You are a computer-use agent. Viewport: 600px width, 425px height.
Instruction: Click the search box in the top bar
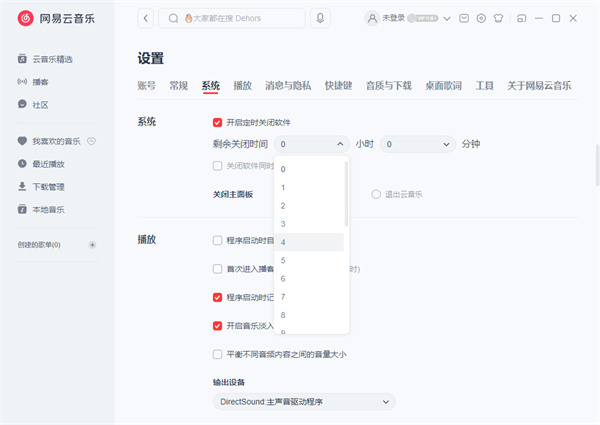point(240,18)
